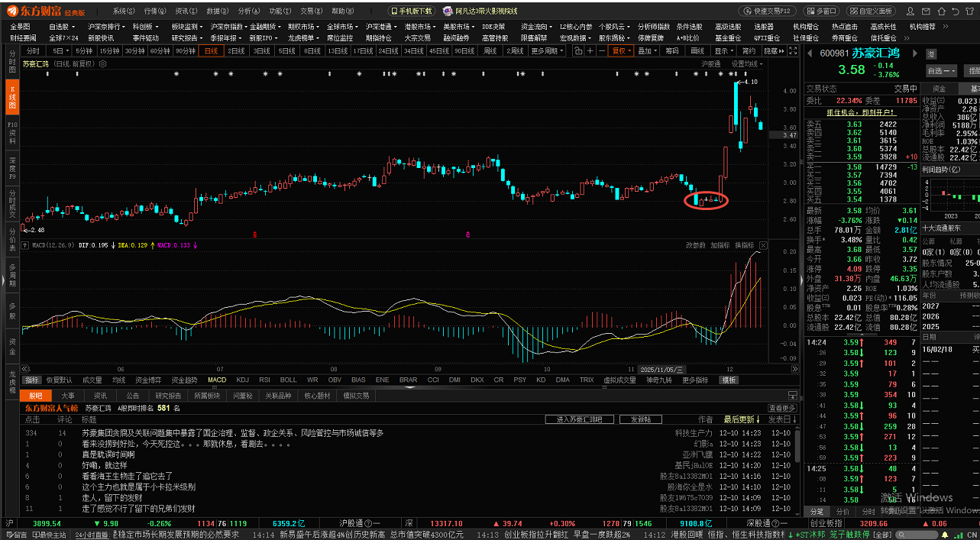Select the RSI indicator
This screenshot has width=980, height=540.
coord(264,380)
